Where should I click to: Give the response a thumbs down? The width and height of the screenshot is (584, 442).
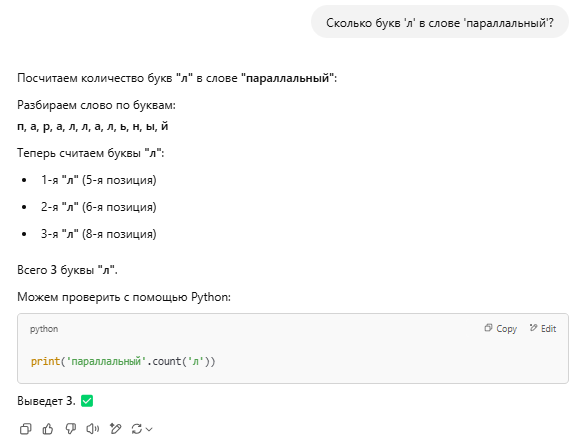(x=70, y=429)
